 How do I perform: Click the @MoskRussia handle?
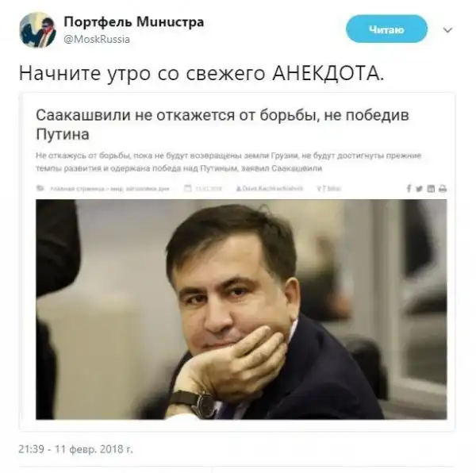coord(97,39)
